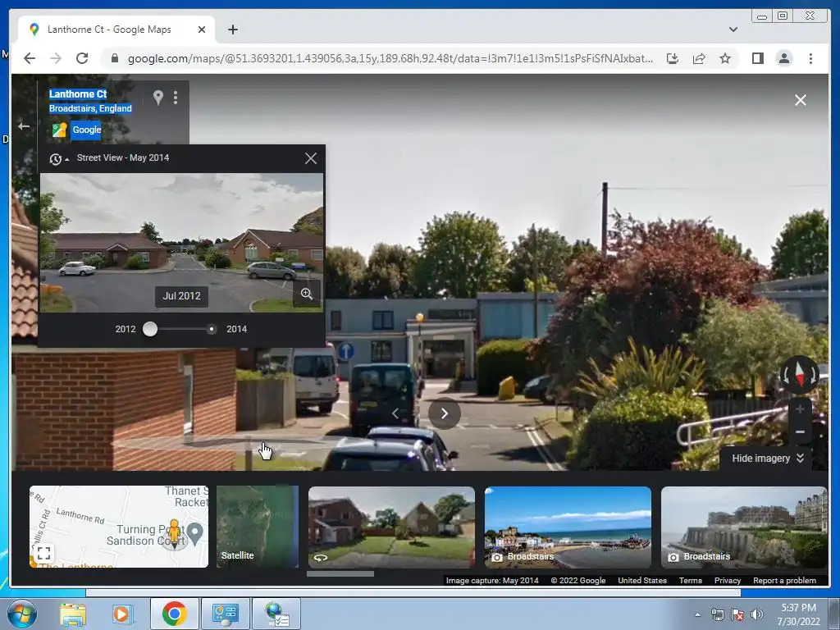Zoom in with the plus button
840x630 pixels.
(x=801, y=410)
